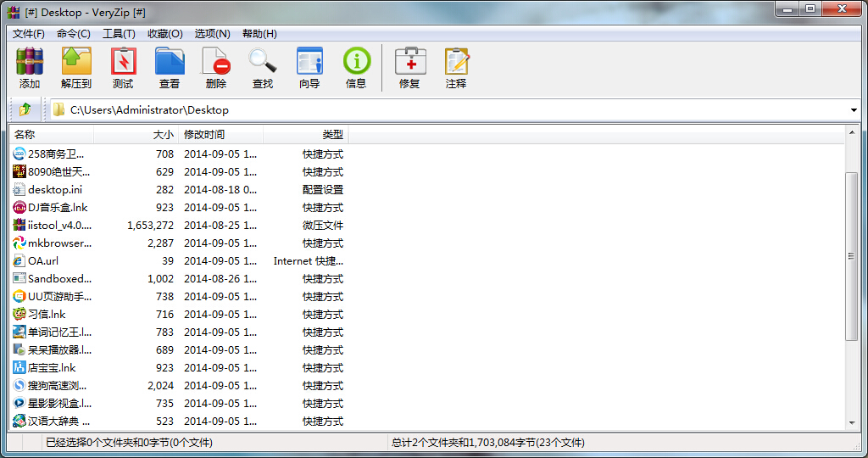Select the 搜狗高速浏... browser icon

(19, 385)
